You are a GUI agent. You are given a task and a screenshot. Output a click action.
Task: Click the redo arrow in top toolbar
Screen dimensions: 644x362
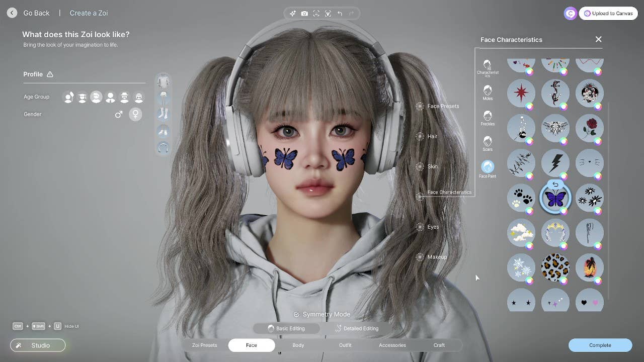click(x=351, y=14)
